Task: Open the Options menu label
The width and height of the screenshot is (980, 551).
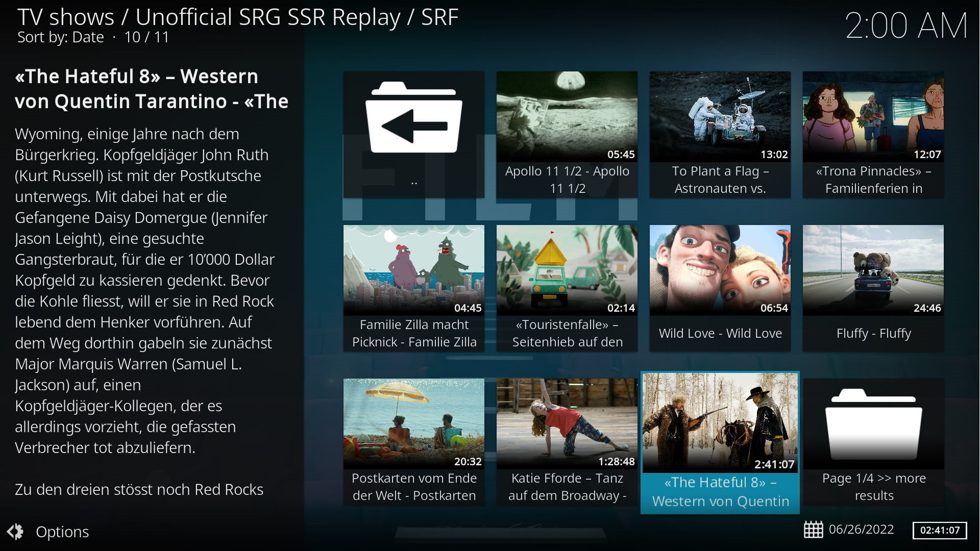Action: [62, 532]
